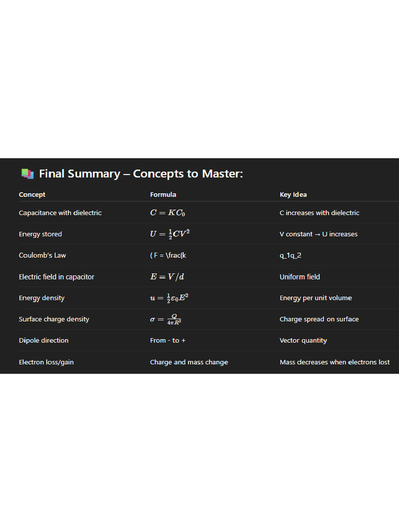Click the stacked books icon beside Final Summary
This screenshot has height=532, width=399.
pos(27,174)
